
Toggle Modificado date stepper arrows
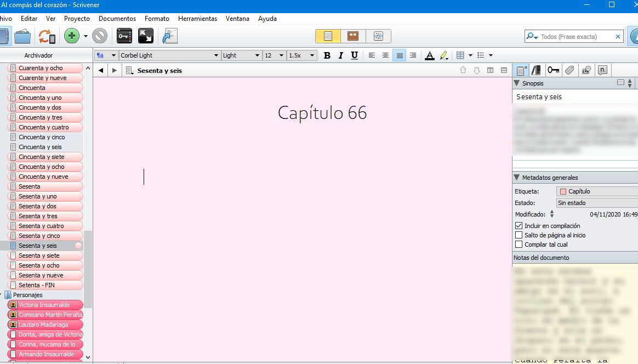point(552,214)
